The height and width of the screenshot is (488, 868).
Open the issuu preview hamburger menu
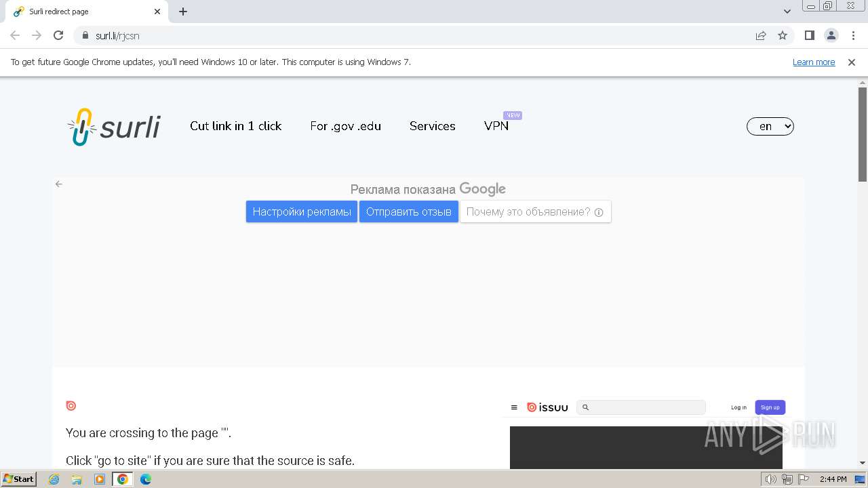pyautogui.click(x=514, y=407)
